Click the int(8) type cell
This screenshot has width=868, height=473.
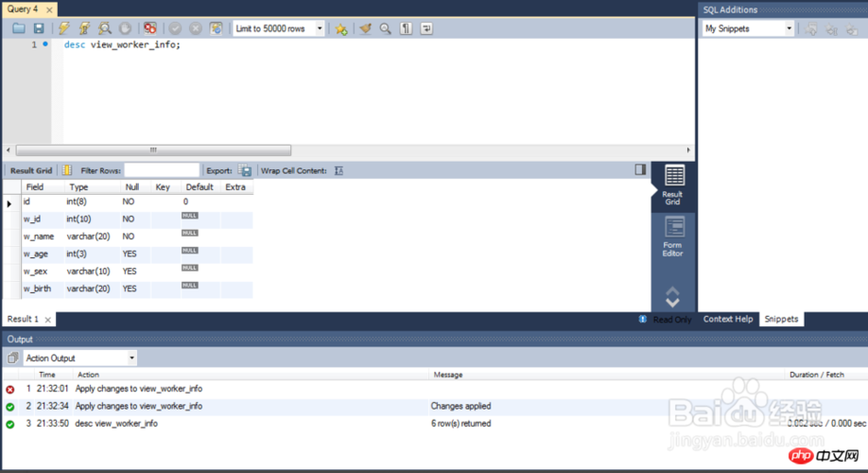coord(93,201)
